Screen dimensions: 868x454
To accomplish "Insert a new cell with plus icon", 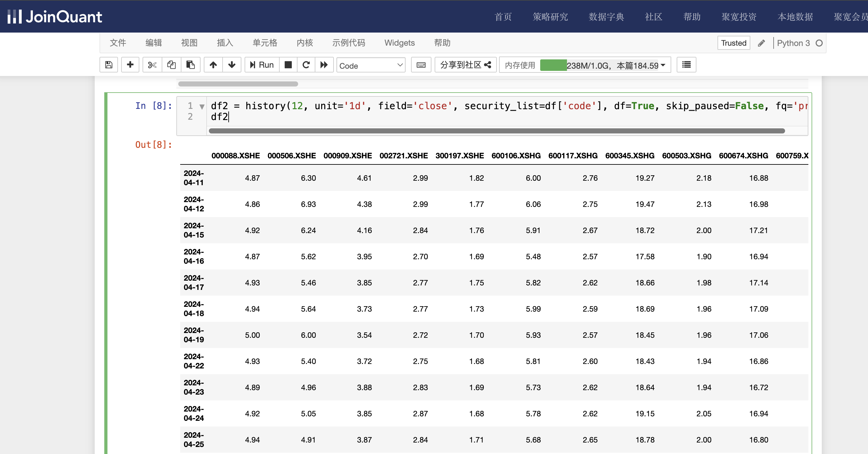I will click(130, 65).
